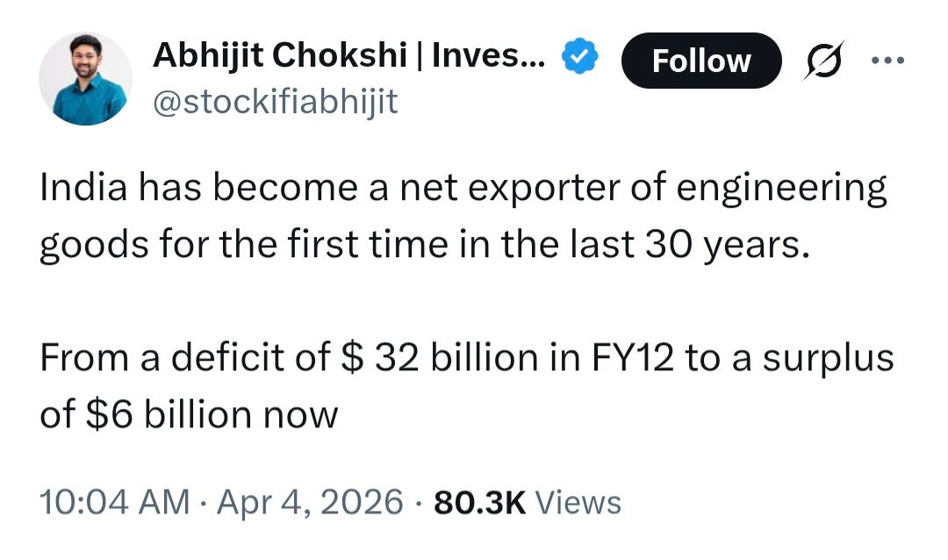Click the blue verified checkmark badge
The image size is (948, 560).
[579, 59]
